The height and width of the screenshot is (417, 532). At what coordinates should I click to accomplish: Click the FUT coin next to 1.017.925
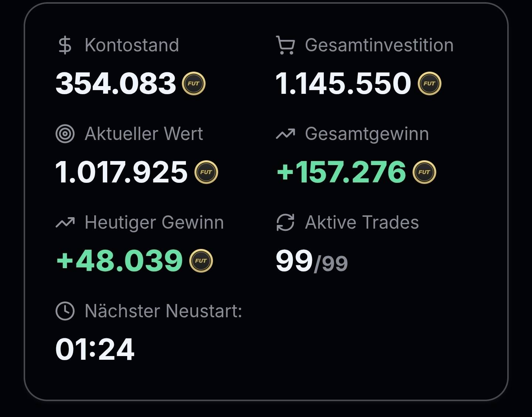tap(206, 172)
